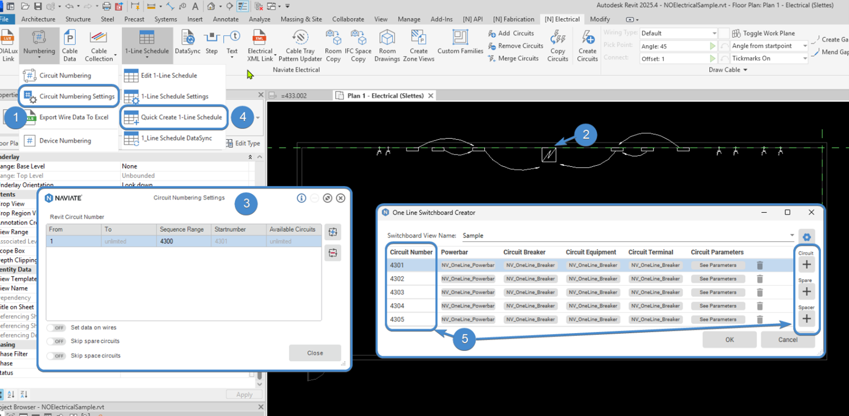This screenshot has width=849, height=416.
Task: Add a Spare with plus button
Action: pyautogui.click(x=806, y=291)
